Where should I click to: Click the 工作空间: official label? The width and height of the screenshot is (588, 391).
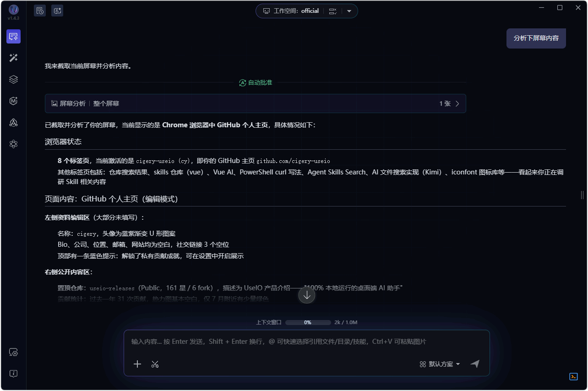(296, 11)
